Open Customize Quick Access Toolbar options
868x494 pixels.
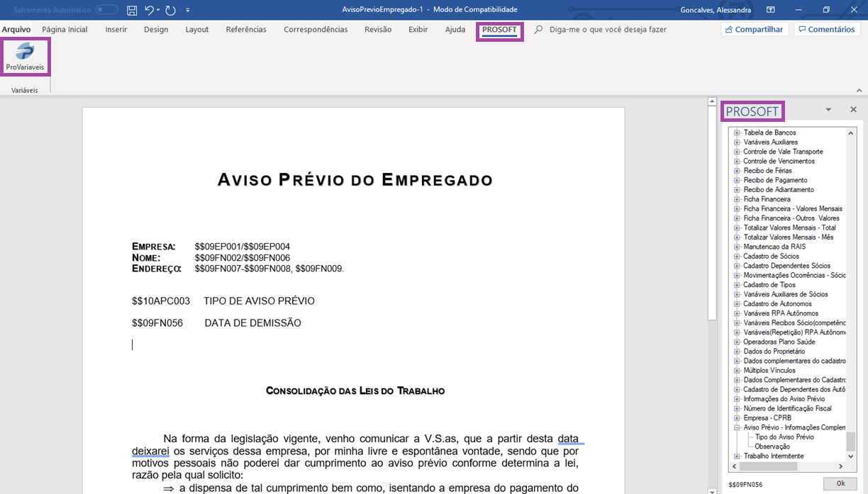point(187,10)
